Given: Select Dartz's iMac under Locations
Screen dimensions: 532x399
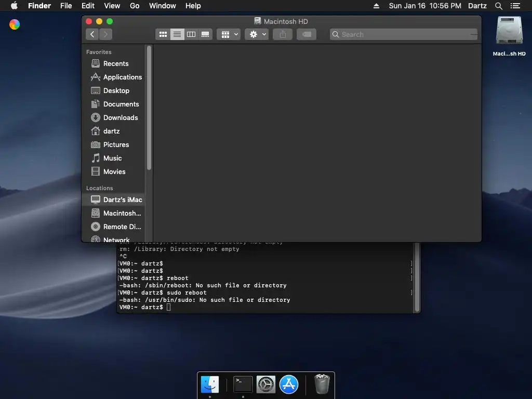Looking at the screenshot, I should coord(114,199).
